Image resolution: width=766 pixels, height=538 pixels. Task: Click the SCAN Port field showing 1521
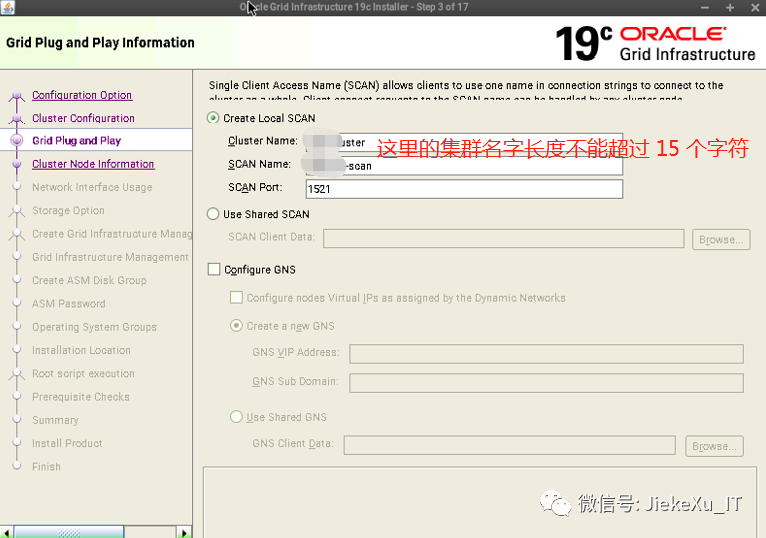coord(464,189)
